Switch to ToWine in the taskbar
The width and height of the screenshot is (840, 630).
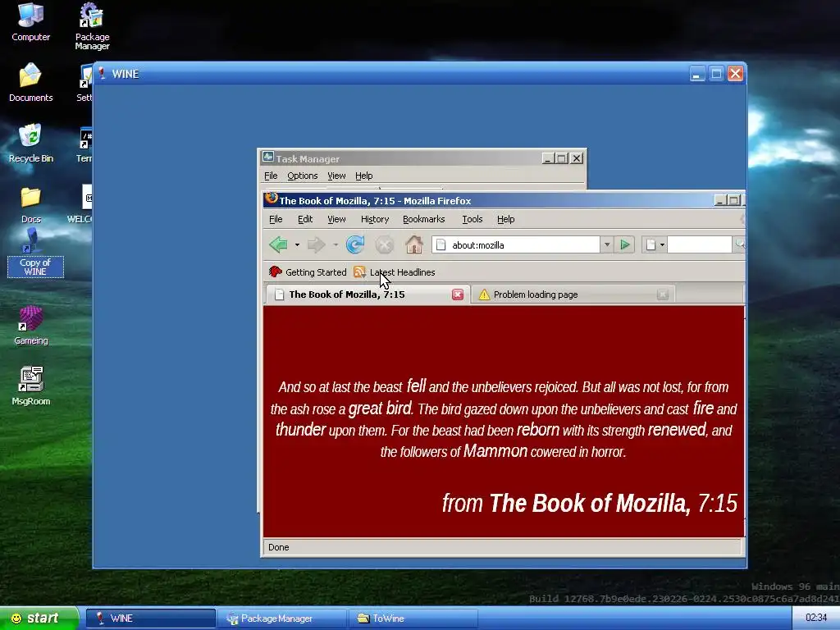point(413,619)
